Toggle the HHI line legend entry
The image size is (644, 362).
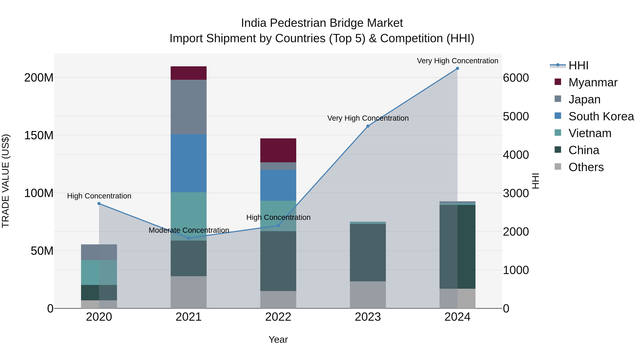[569, 65]
